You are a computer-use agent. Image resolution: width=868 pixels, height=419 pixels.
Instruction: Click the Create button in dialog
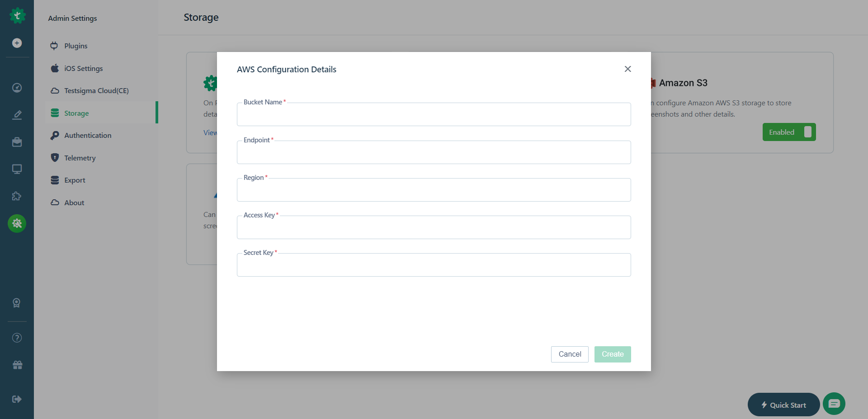click(x=613, y=354)
